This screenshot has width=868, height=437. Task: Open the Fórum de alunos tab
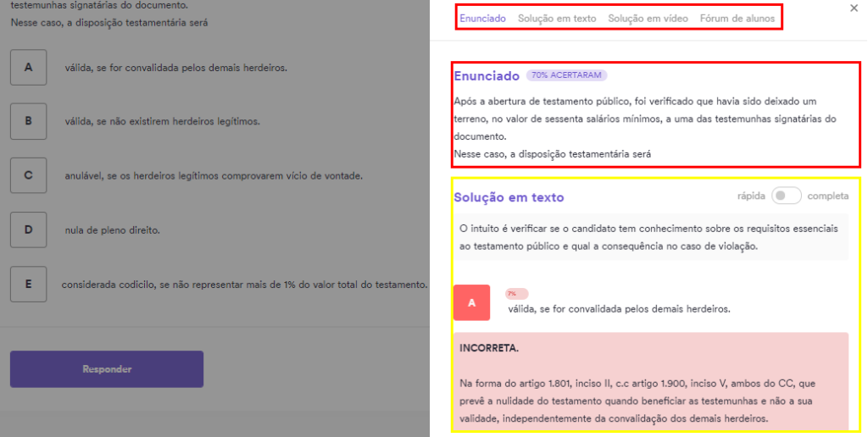737,19
